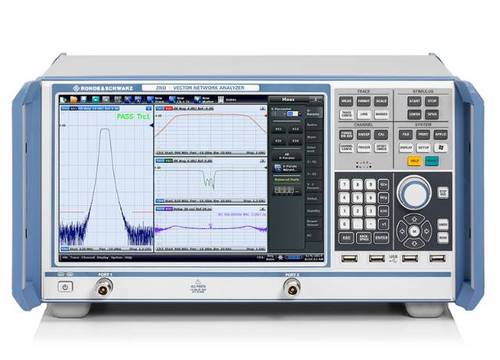Open the Help menu on screen

(128, 257)
